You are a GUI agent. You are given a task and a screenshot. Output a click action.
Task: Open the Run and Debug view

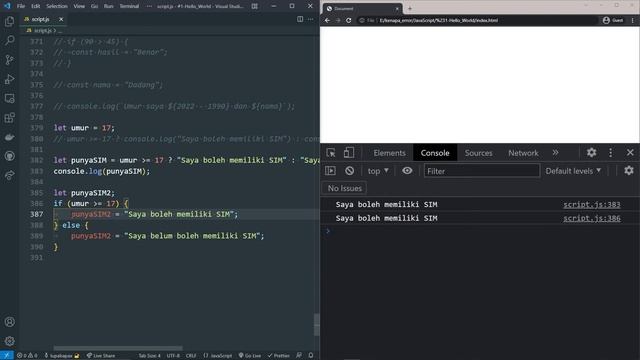[x=9, y=79]
